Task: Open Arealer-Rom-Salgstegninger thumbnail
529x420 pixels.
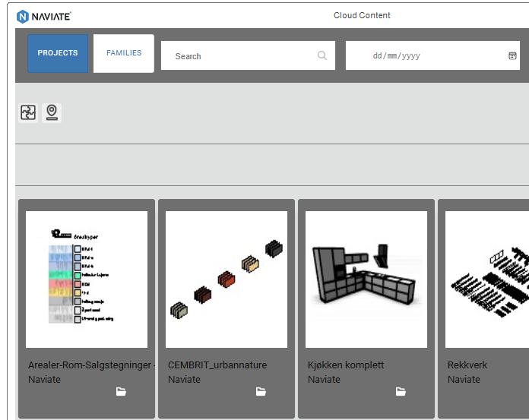Action: pyautogui.click(x=87, y=279)
